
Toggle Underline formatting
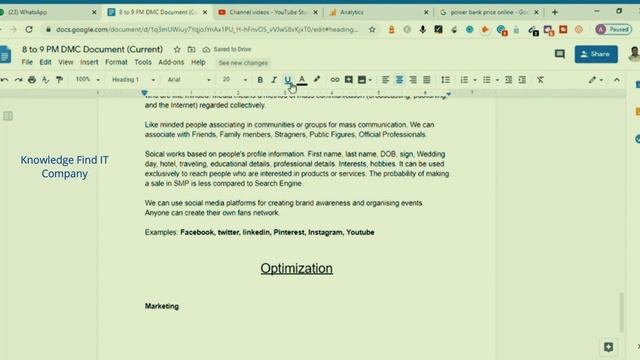[x=288, y=80]
